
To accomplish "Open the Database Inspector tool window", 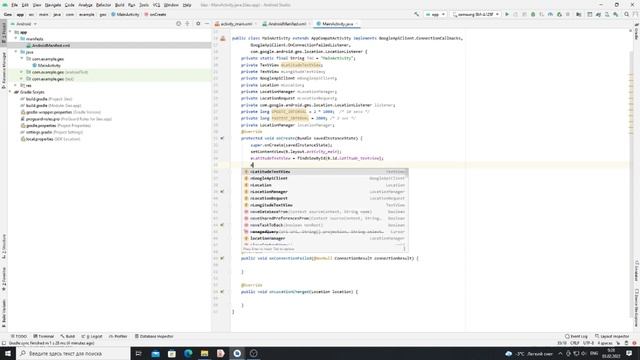I will pos(154,336).
